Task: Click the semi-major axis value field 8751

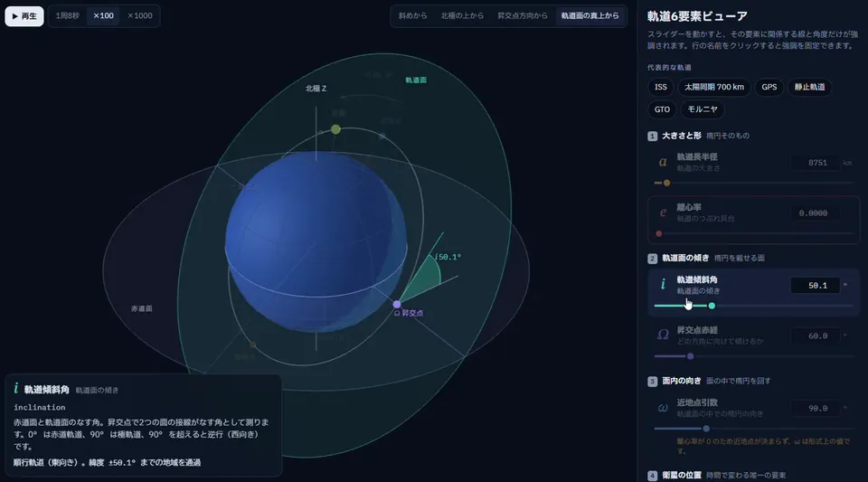Action: [816, 163]
